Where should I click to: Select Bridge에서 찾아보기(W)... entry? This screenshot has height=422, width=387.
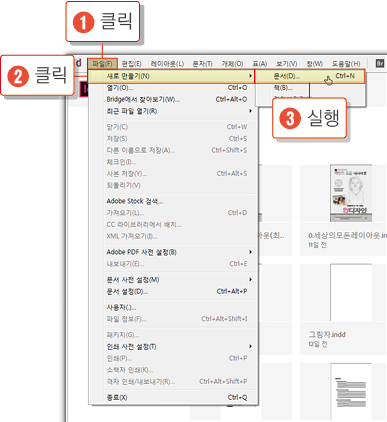[173, 99]
